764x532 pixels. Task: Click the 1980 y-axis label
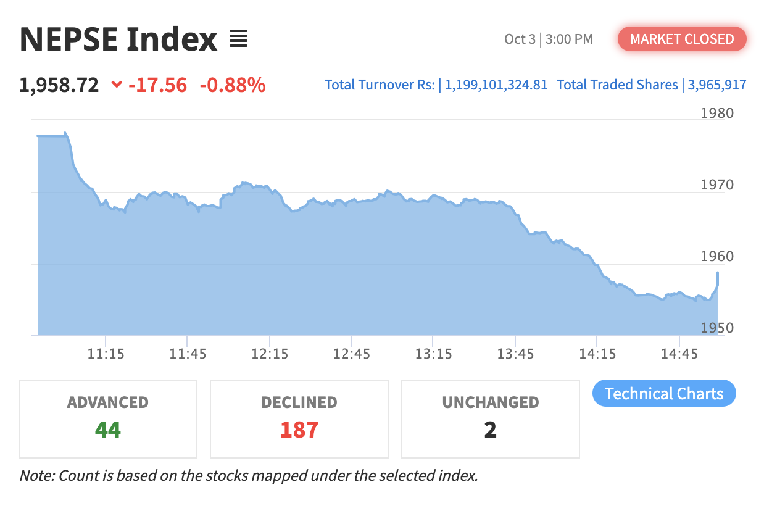click(x=718, y=113)
